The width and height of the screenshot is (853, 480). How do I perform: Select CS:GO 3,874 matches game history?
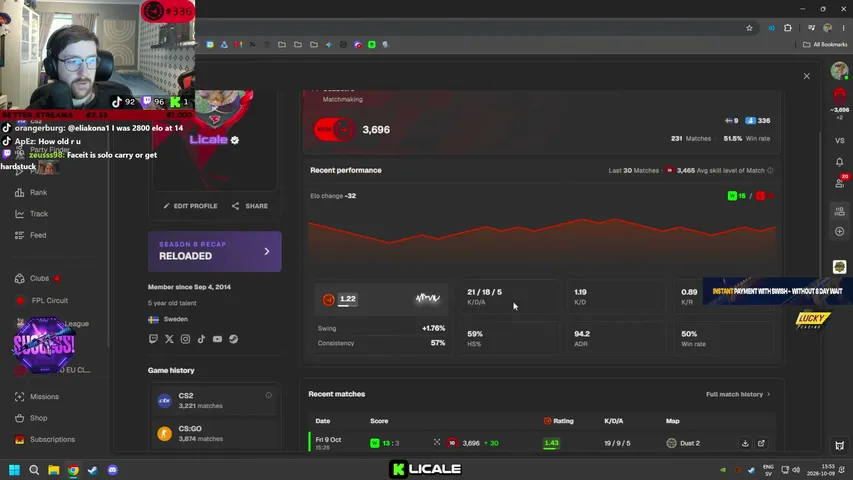pyautogui.click(x=214, y=434)
